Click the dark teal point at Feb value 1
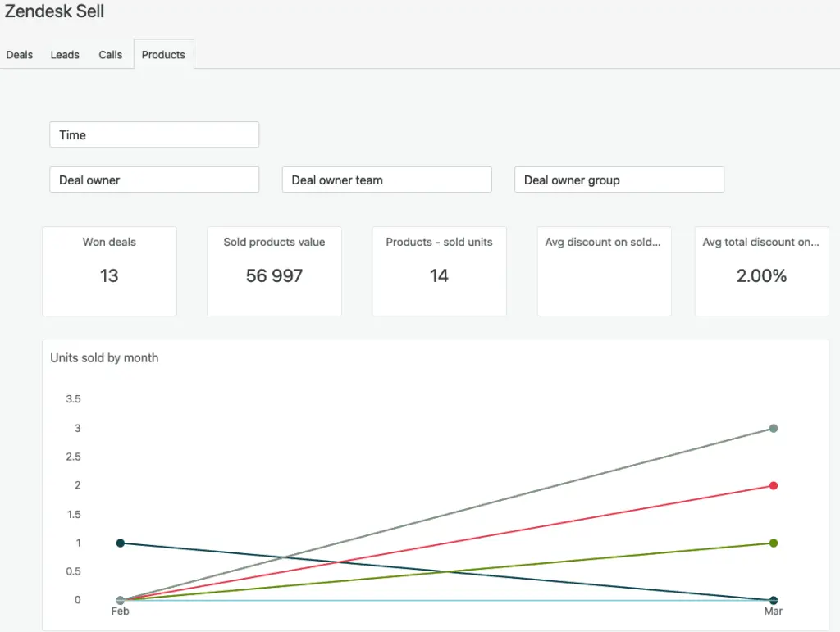Viewport: 840px width, 632px height. 121,543
